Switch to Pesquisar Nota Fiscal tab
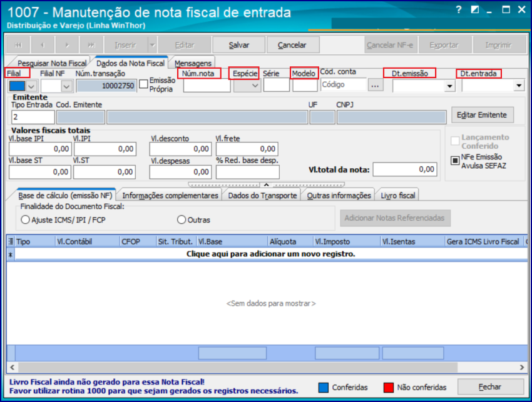Image resolution: width=532 pixels, height=402 pixels. click(51, 63)
